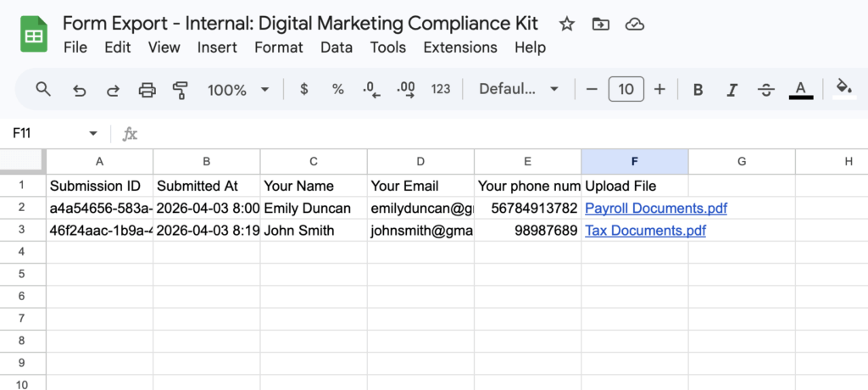Open the Default font dropdown

pyautogui.click(x=519, y=89)
